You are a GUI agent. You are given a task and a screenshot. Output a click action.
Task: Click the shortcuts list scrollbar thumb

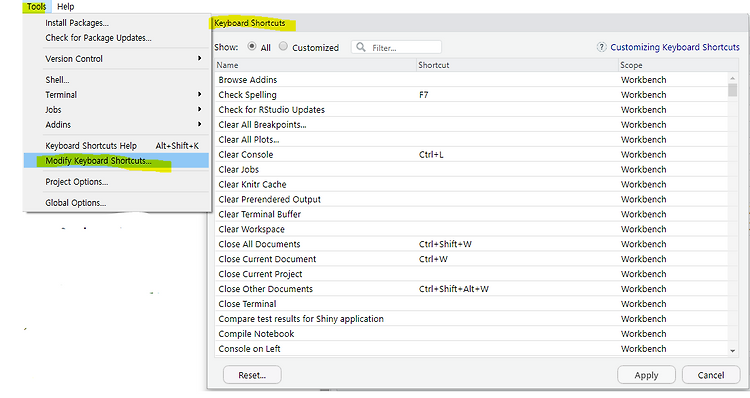732,90
